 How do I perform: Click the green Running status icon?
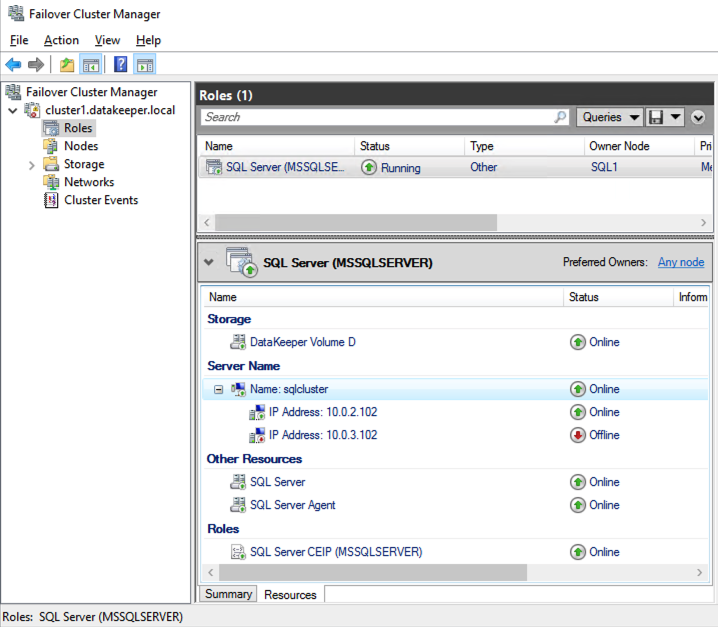pos(369,167)
